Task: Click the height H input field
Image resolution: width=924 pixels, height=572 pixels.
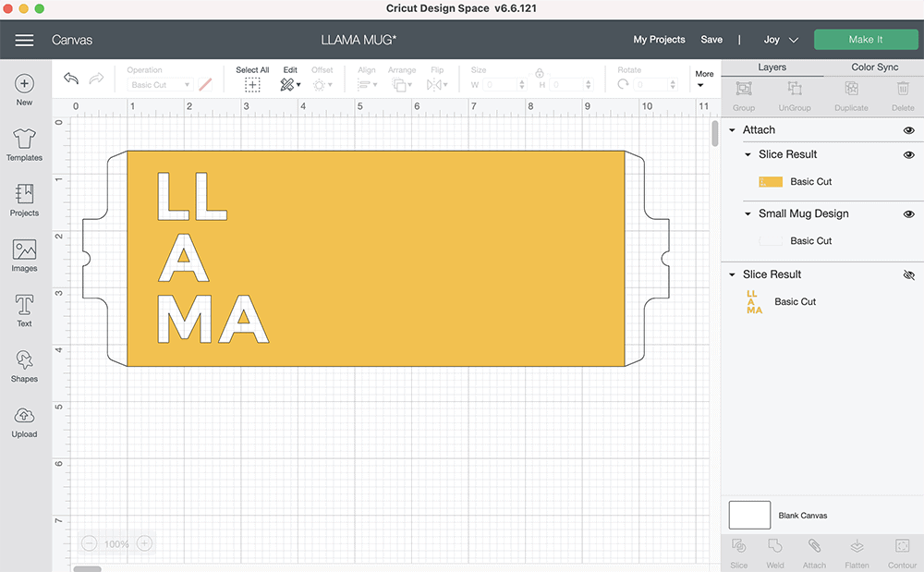Action: point(566,85)
